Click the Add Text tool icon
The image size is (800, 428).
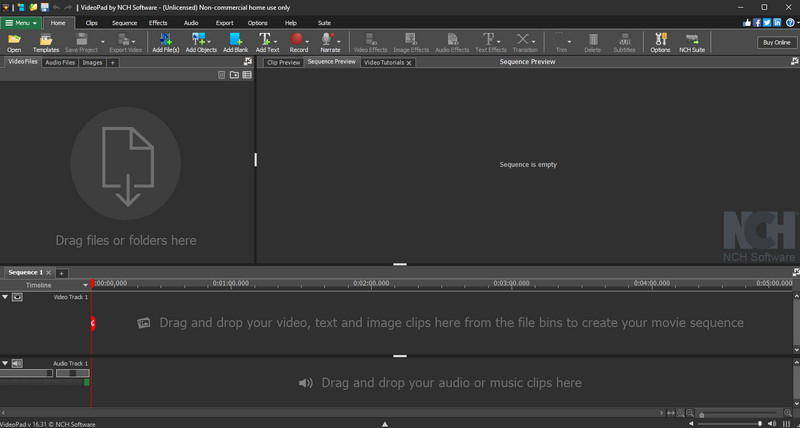click(267, 40)
